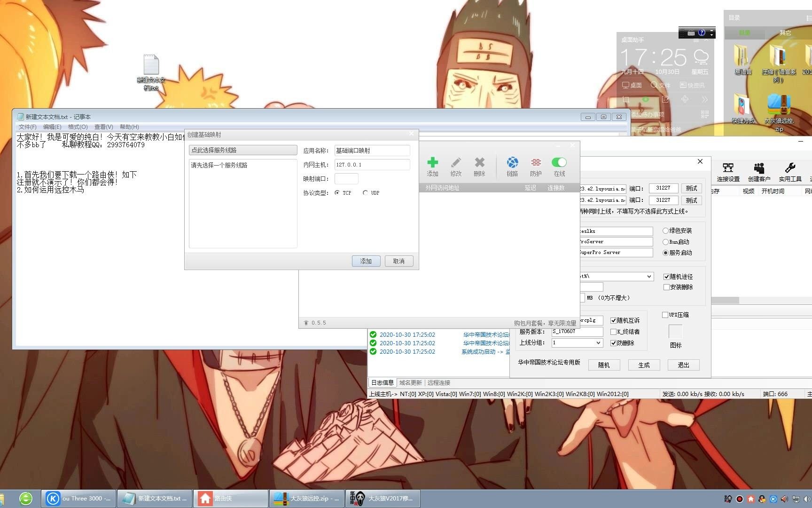Open the 点此选择服务线路 selector

pos(243,150)
